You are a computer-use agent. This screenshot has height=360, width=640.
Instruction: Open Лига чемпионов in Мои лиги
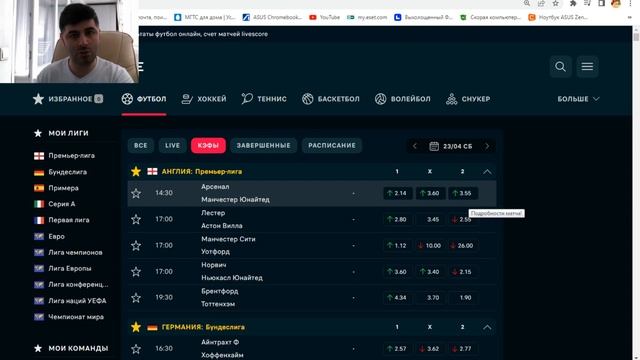click(x=68, y=252)
